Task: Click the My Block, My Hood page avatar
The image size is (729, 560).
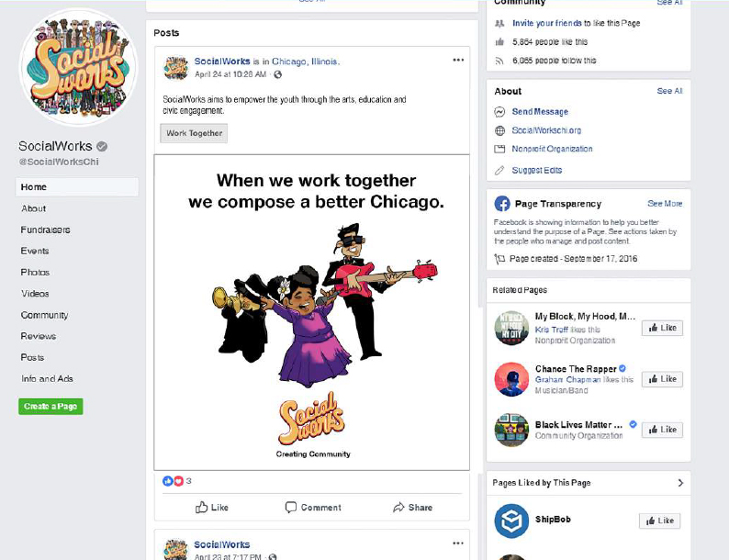Action: pyautogui.click(x=511, y=328)
